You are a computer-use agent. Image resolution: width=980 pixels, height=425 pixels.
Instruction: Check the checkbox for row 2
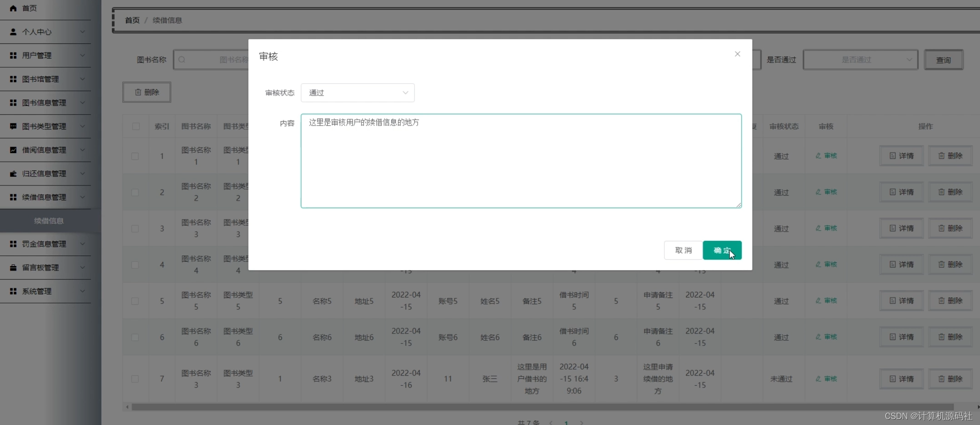(x=135, y=192)
